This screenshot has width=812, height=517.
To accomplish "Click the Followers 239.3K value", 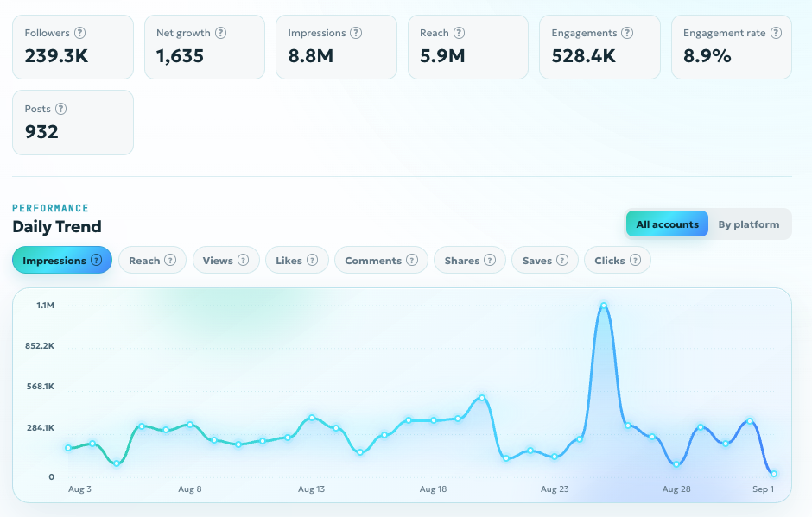I will 56,56.
